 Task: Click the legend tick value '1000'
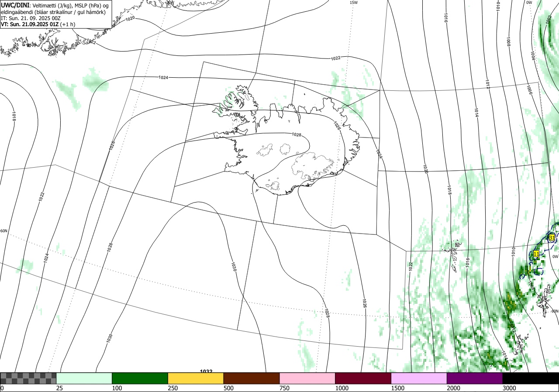coord(342,388)
